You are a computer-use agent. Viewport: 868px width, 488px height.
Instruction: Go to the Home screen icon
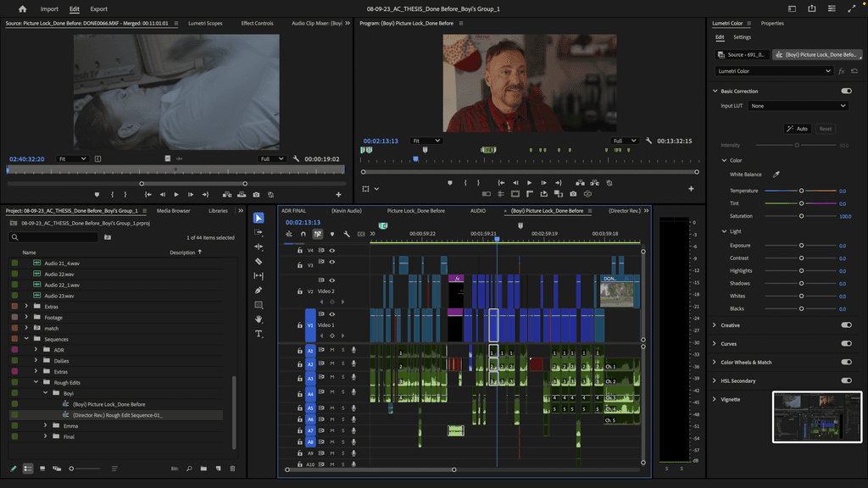pyautogui.click(x=22, y=8)
